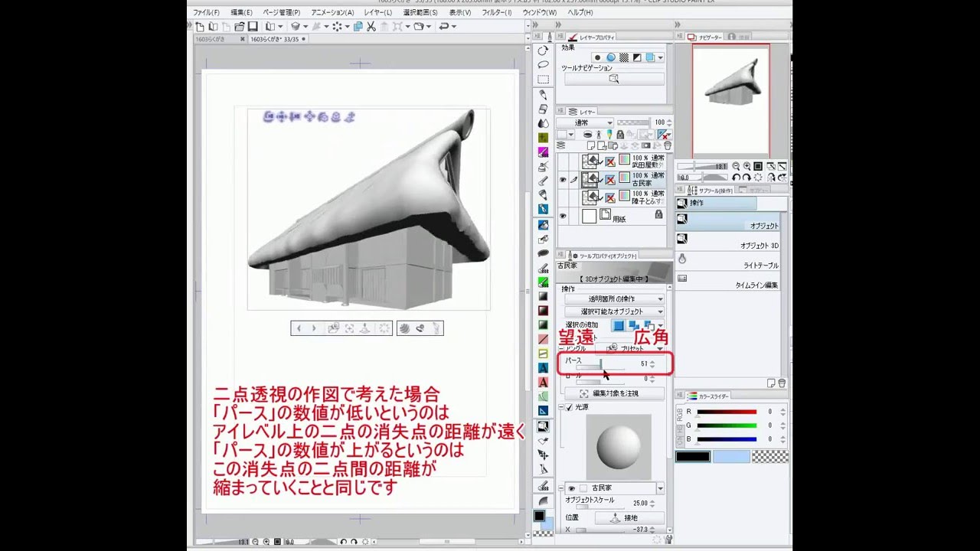Select the rotate tool at tool palette top
The image size is (980, 551).
[543, 51]
